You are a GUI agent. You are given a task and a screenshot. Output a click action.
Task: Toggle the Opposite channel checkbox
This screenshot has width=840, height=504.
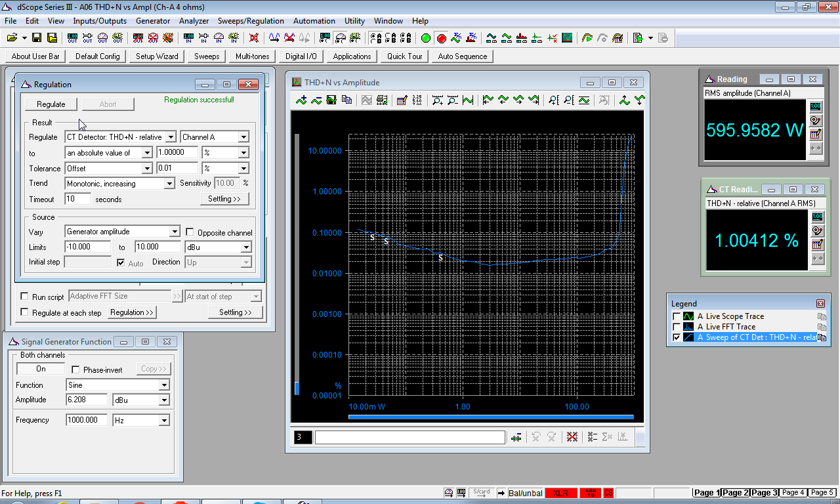(x=190, y=232)
